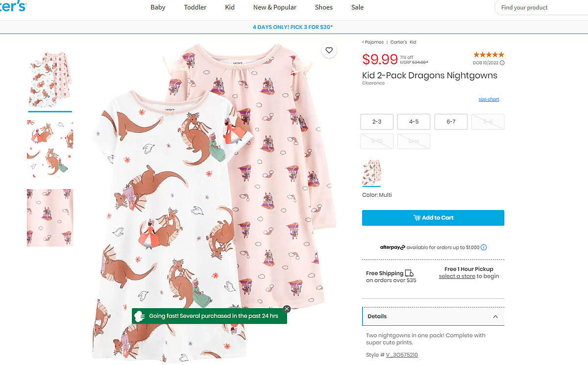The height and width of the screenshot is (365, 588).
Task: Click the heart wishlist icon
Action: click(x=329, y=50)
